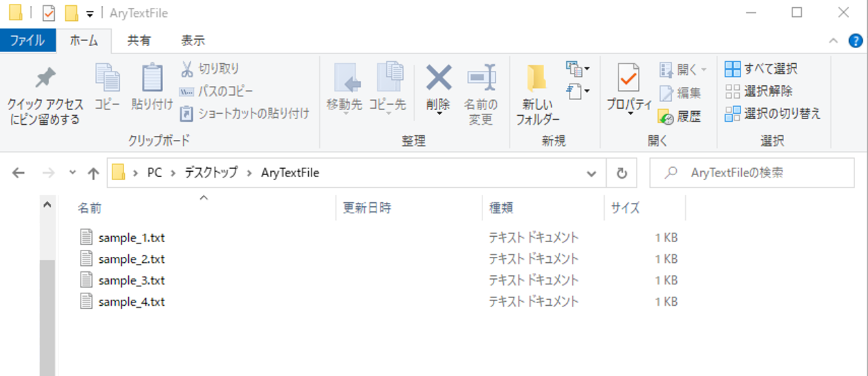Image resolution: width=868 pixels, height=376 pixels.
Task: Expand the Properties (プロパティ) dropdown arrow
Action: (x=629, y=114)
